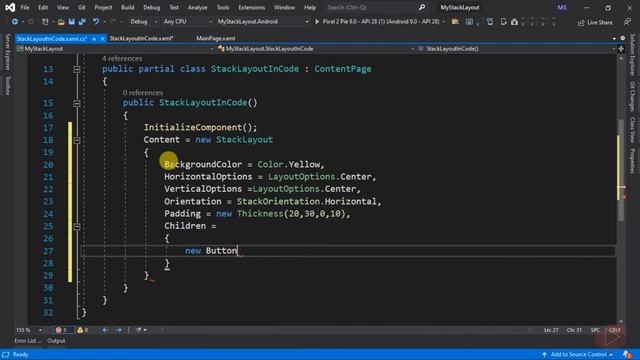This screenshot has width=640, height=360.
Task: Open the Extensions menu
Action: (x=251, y=7)
